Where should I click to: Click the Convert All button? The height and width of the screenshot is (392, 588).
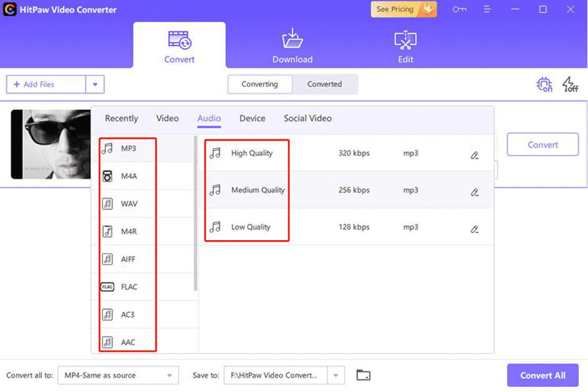[542, 375]
